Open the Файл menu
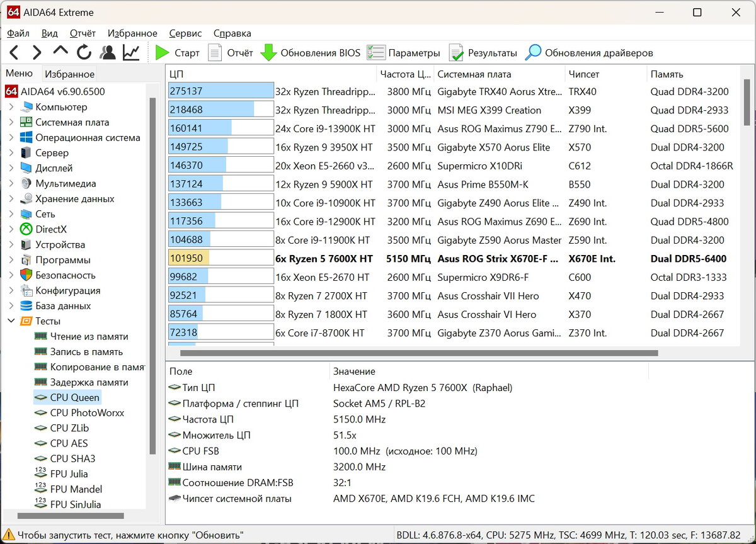The height and width of the screenshot is (544, 756). pos(18,33)
